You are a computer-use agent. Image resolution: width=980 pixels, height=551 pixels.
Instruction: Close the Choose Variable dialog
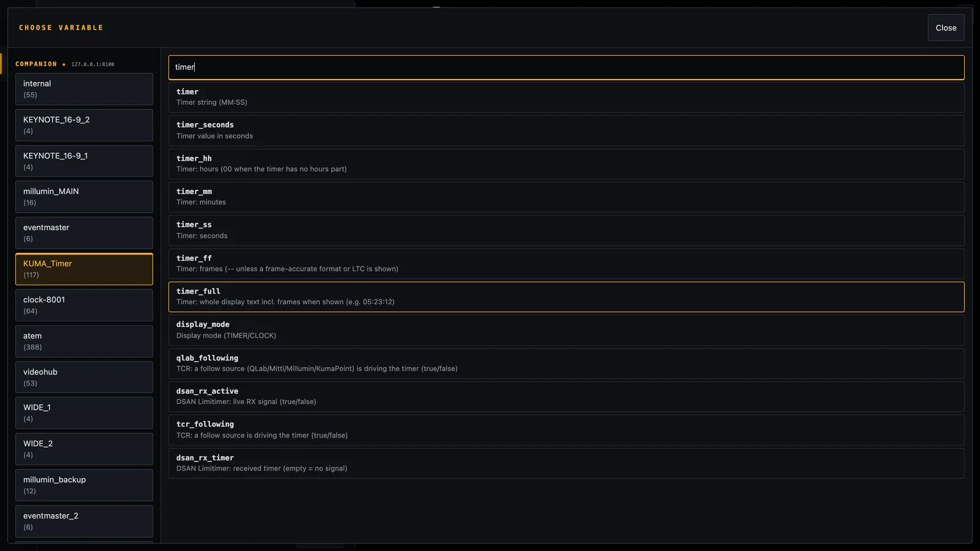pyautogui.click(x=946, y=28)
